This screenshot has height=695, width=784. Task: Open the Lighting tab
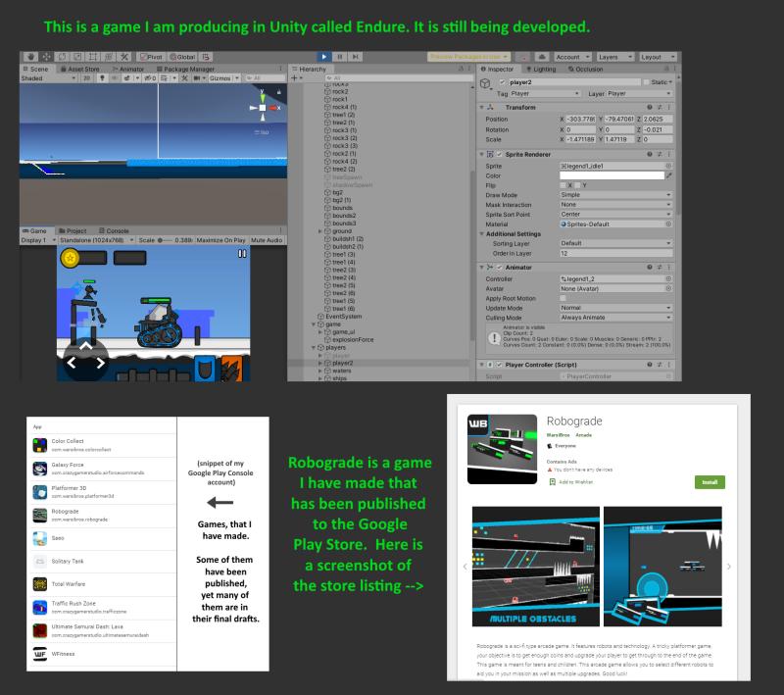pos(541,70)
